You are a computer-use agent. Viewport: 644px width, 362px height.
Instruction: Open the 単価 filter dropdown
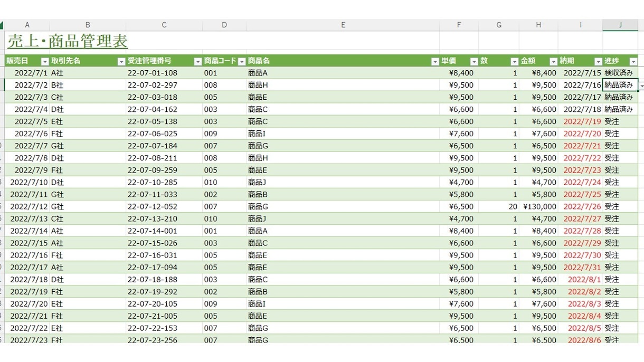coord(474,61)
